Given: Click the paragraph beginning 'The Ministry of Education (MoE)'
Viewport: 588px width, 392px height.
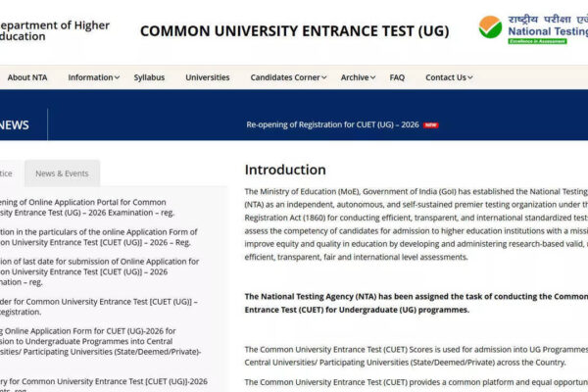Looking at the screenshot, I should pyautogui.click(x=416, y=224).
